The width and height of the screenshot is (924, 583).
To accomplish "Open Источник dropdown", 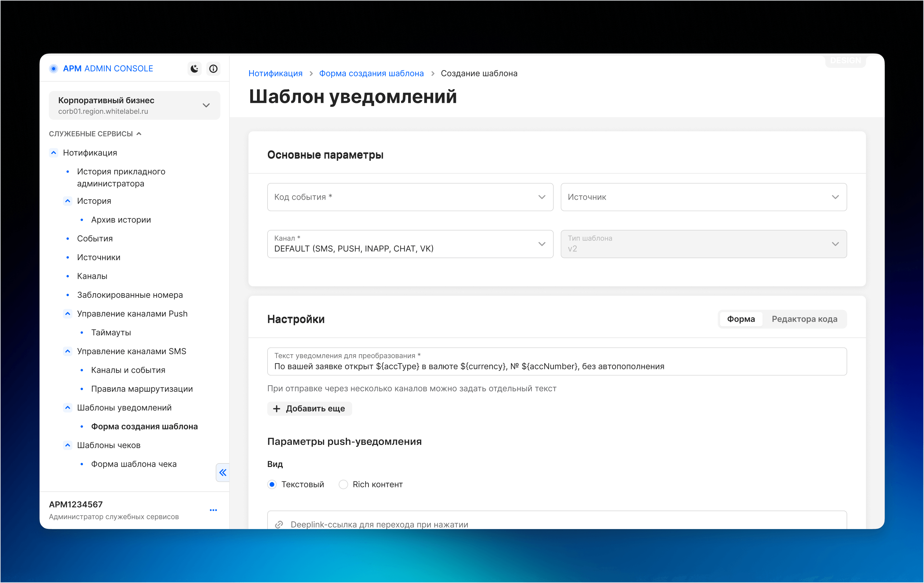I will 704,197.
